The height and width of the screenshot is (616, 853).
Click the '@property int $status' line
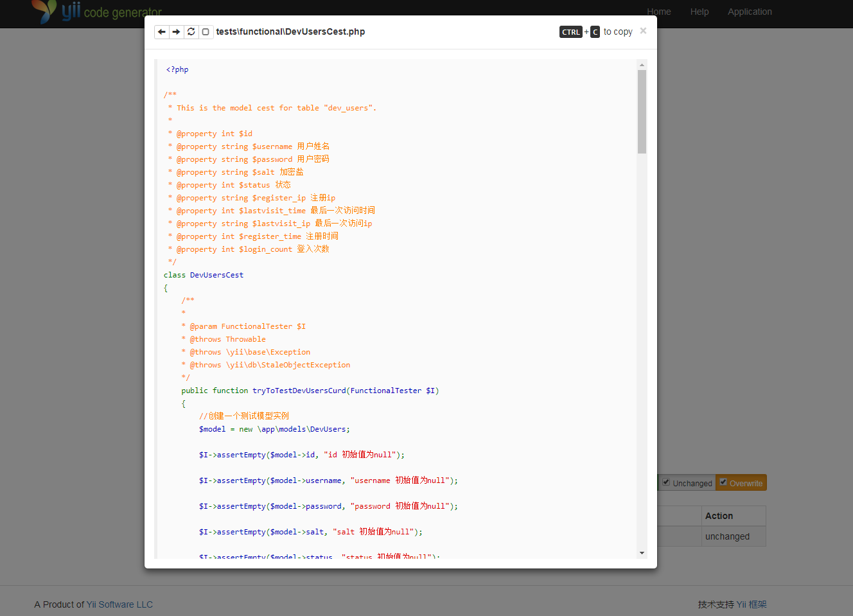tap(229, 185)
